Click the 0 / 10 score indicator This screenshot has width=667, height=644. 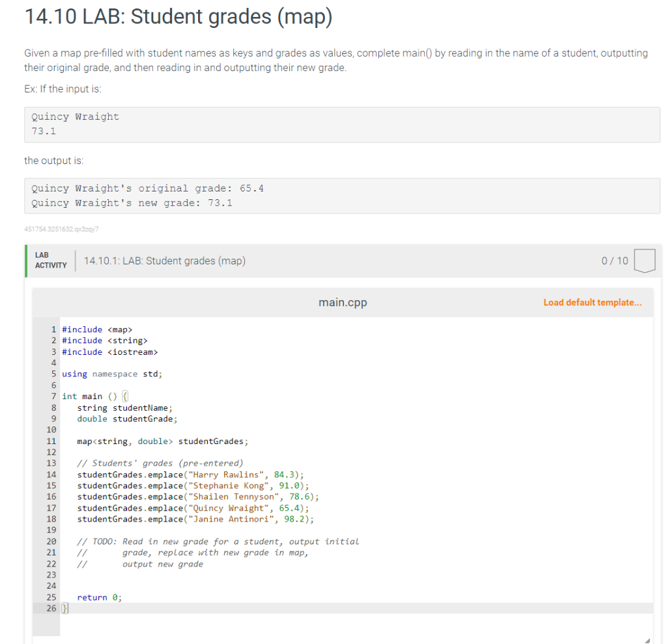[616, 260]
